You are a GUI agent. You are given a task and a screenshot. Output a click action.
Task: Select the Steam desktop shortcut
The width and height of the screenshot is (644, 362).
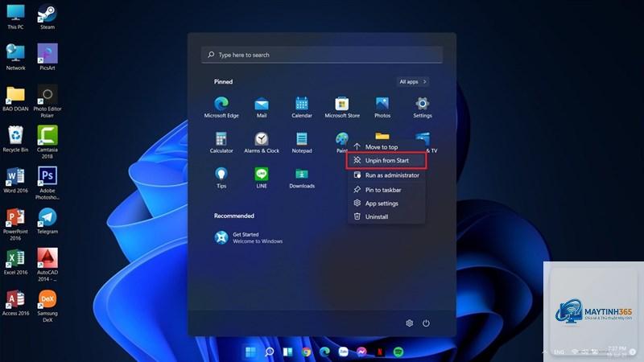(47, 17)
